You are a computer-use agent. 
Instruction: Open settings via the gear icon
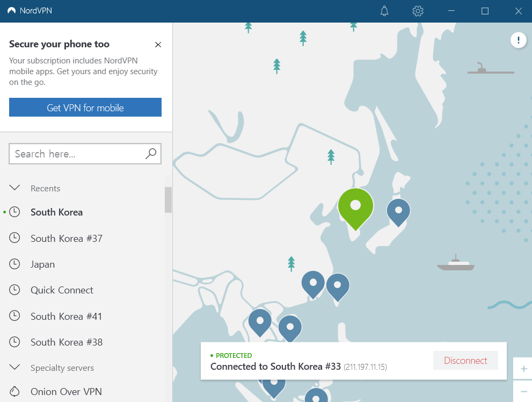418,11
